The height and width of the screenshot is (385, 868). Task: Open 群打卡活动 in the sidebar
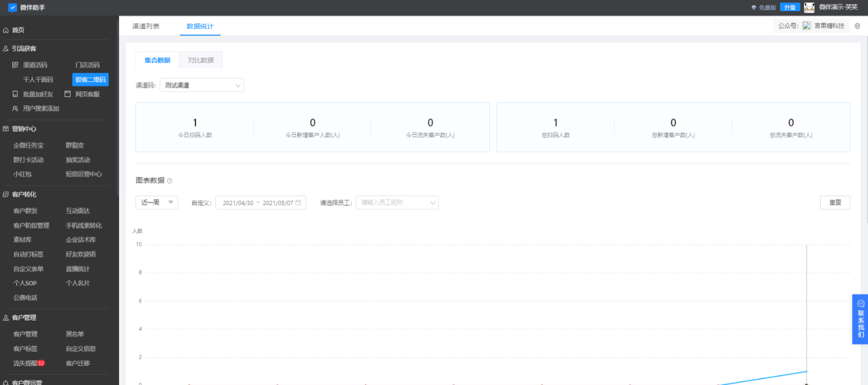pyautogui.click(x=28, y=160)
